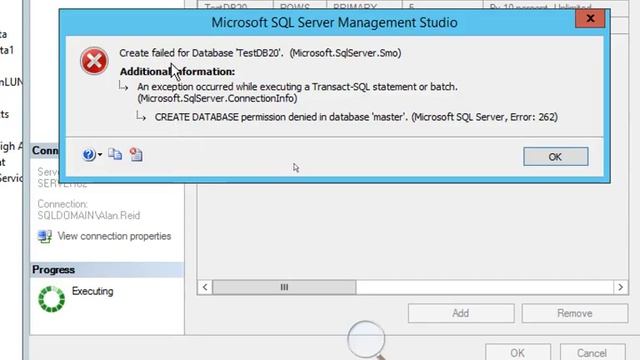Select the SQLDOMAIN\Alan.Reid connection text

(89, 216)
